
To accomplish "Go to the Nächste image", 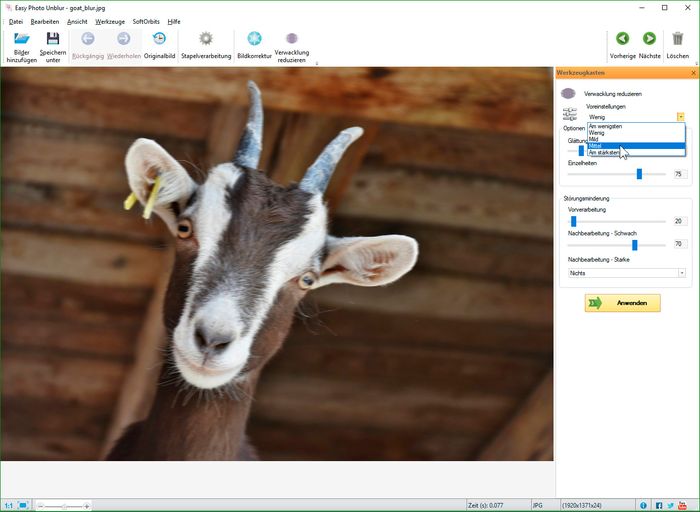I will (649, 40).
